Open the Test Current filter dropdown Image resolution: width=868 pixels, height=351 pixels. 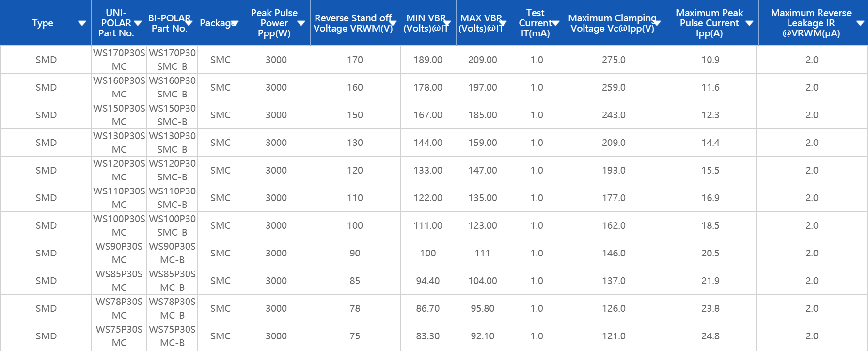556,23
